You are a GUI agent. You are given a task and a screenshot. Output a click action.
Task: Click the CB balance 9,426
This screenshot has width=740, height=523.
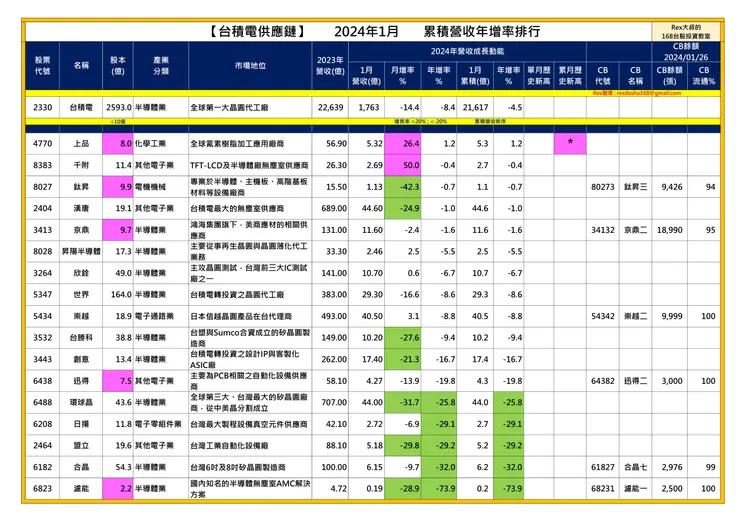[x=672, y=187]
